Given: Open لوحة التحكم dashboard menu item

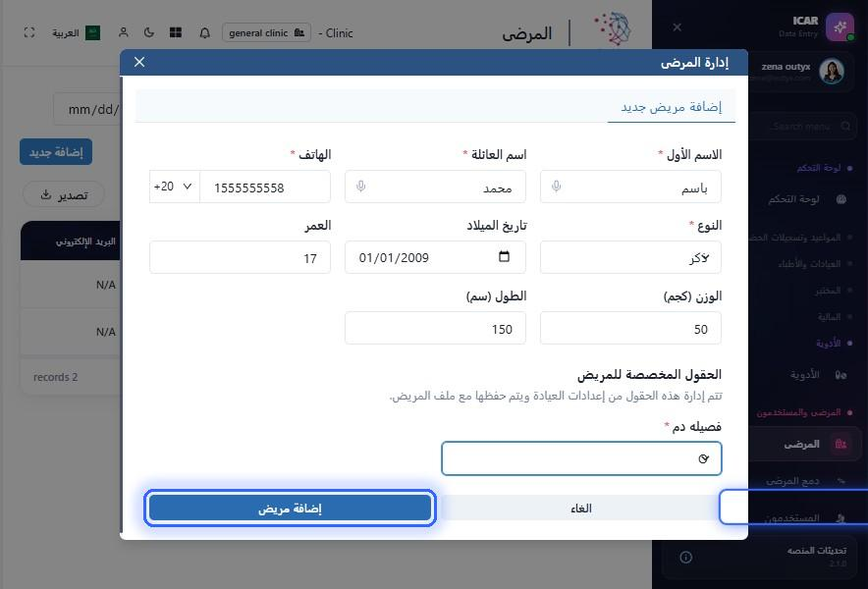Looking at the screenshot, I should 793,199.
